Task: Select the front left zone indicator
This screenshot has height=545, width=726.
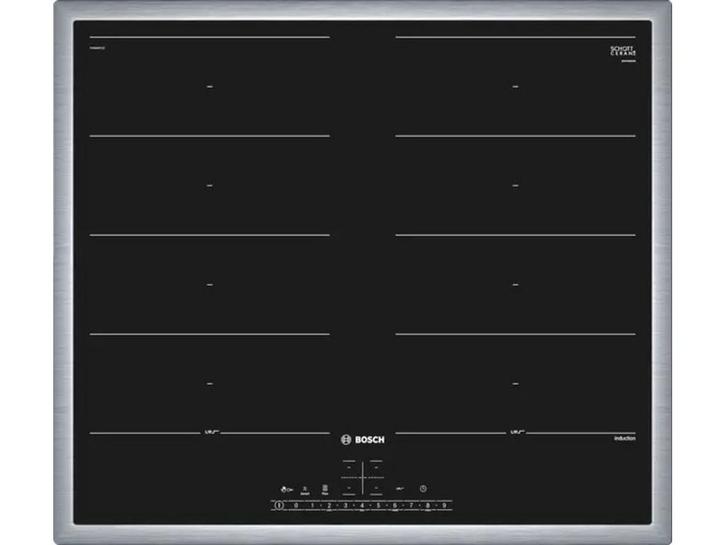Action: point(349,488)
